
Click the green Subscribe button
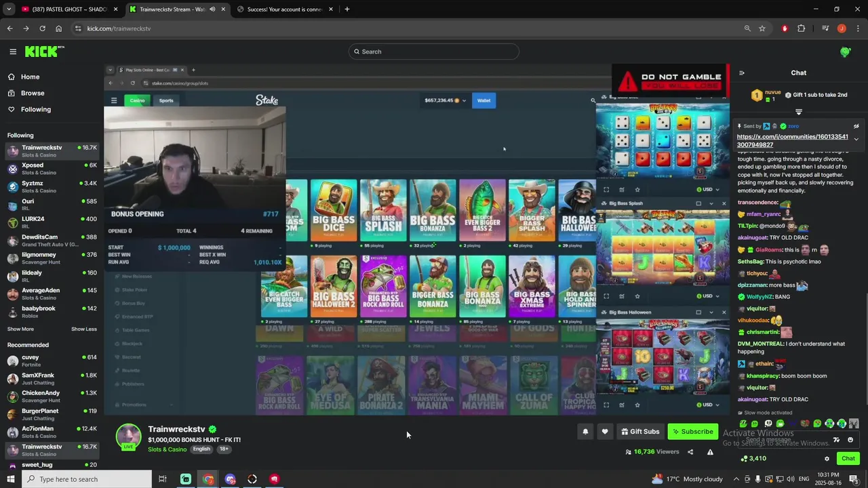coord(693,432)
